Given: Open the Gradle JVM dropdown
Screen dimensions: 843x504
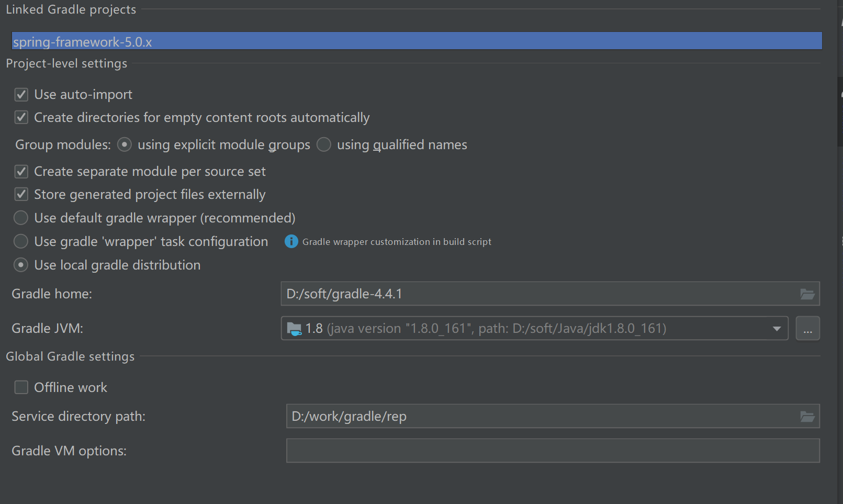Looking at the screenshot, I should 776,328.
